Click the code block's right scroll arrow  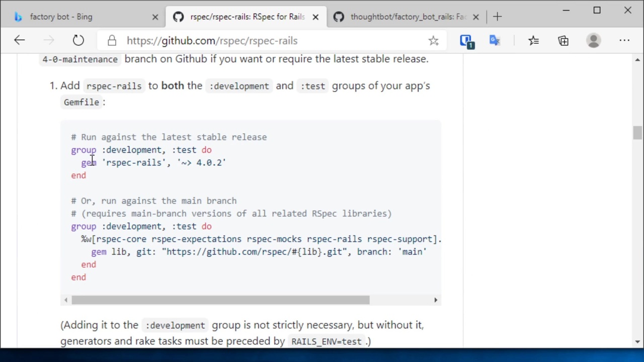click(x=436, y=300)
